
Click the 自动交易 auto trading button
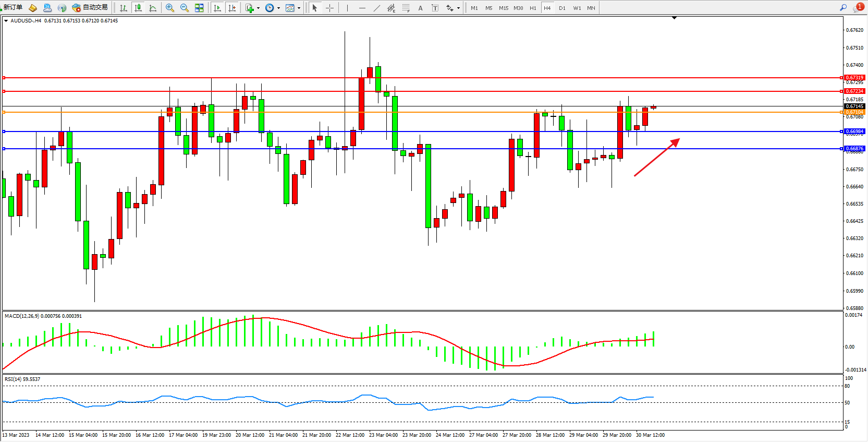90,7
